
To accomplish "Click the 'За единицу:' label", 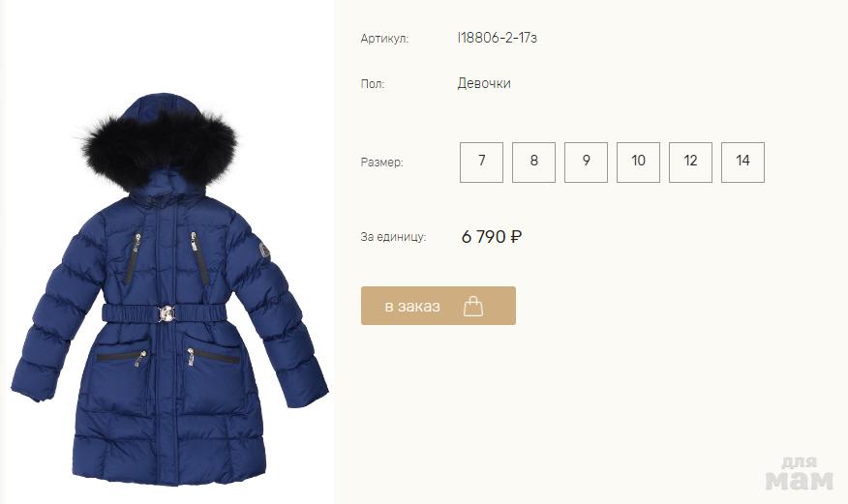I will pyautogui.click(x=393, y=237).
